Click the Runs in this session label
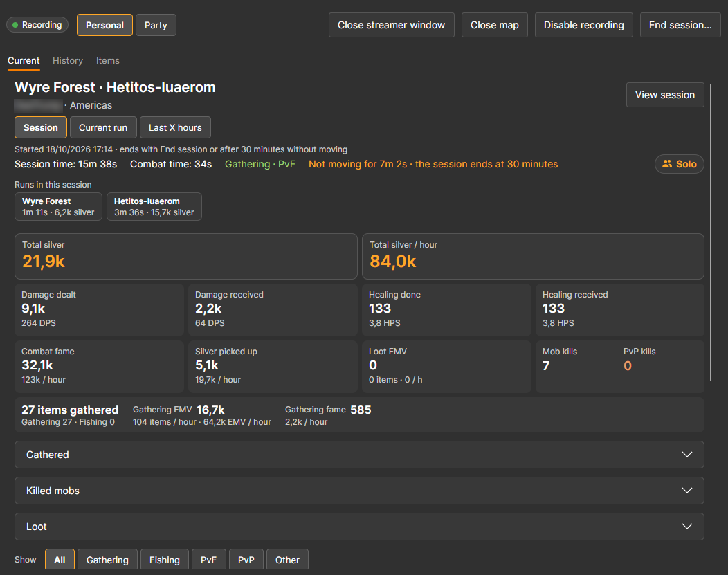 coord(53,185)
